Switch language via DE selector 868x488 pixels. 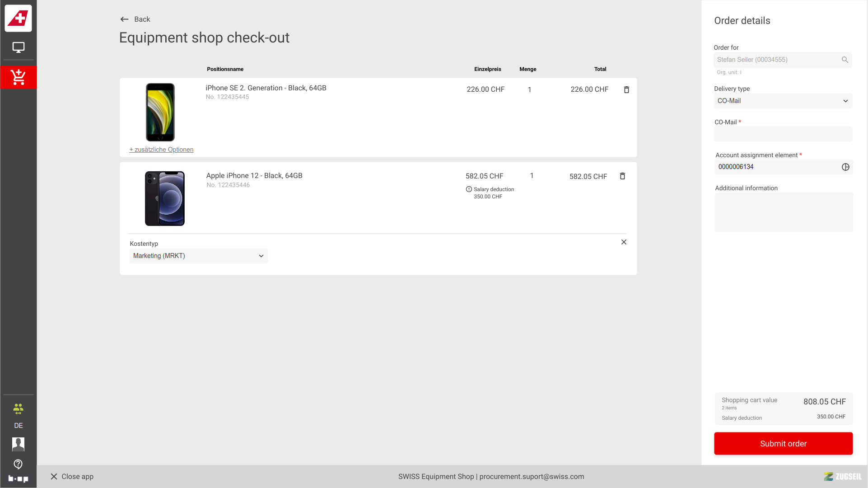point(18,426)
